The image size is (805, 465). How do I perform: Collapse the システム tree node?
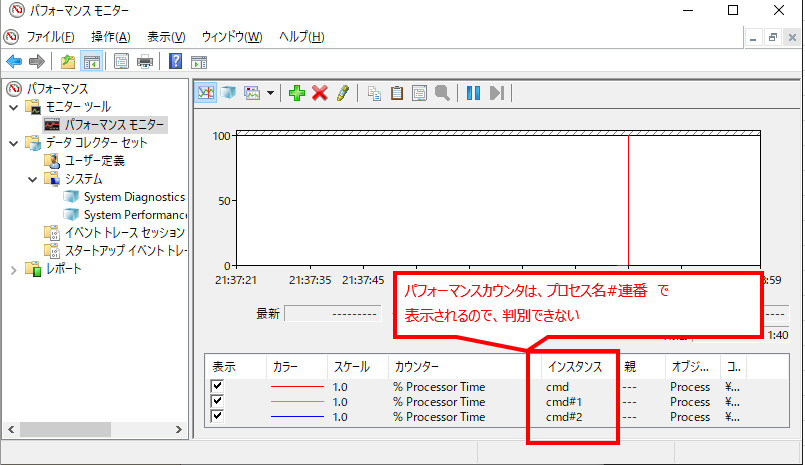point(33,179)
